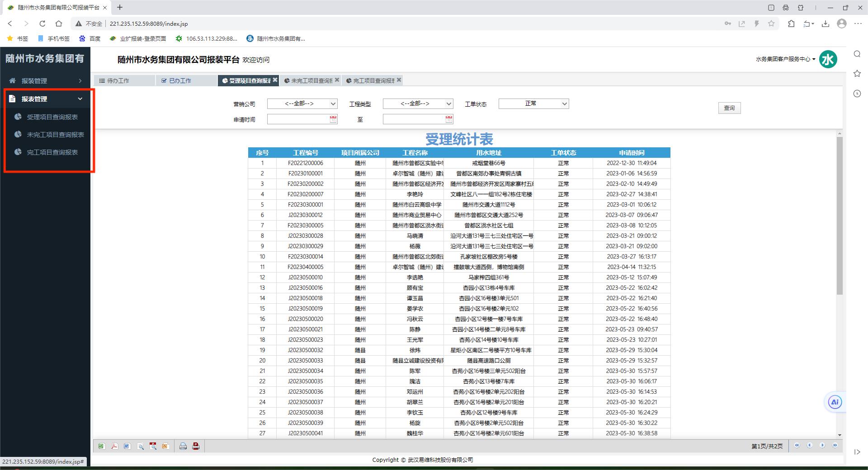Click the print preview magnifier icon
Image resolution: width=868 pixels, height=470 pixels.
click(141, 446)
